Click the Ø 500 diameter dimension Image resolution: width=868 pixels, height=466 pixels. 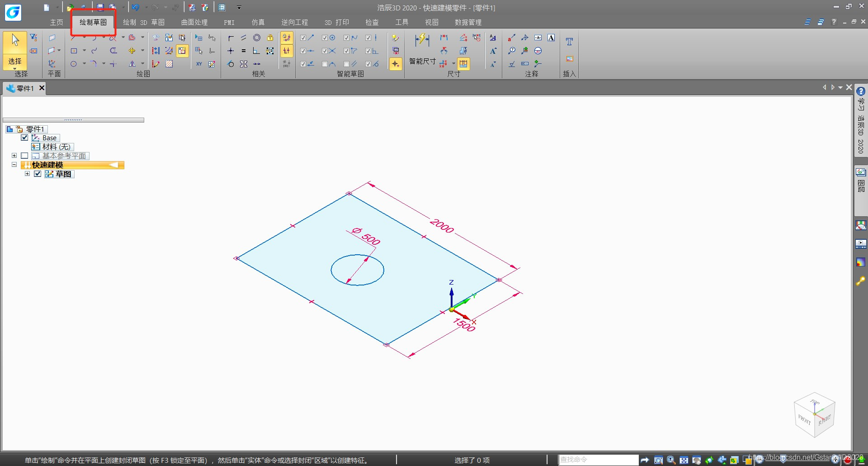click(x=366, y=236)
